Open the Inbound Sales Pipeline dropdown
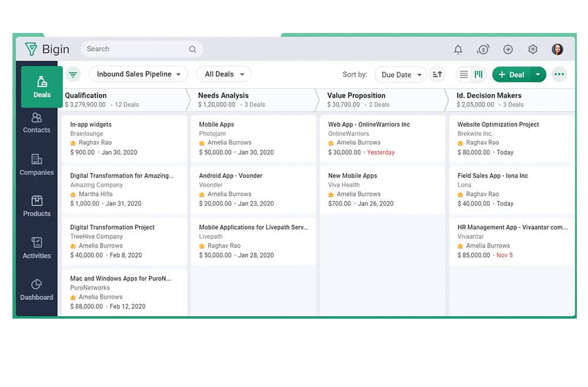Image resolution: width=588 pixels, height=387 pixels. 138,74
